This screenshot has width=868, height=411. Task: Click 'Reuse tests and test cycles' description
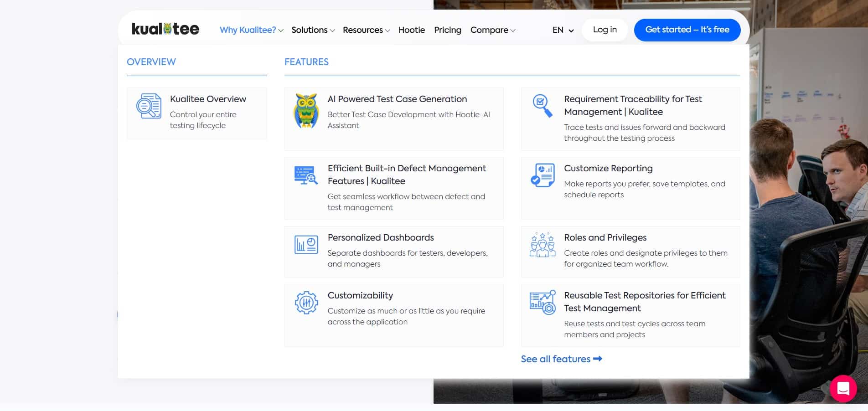pos(635,329)
